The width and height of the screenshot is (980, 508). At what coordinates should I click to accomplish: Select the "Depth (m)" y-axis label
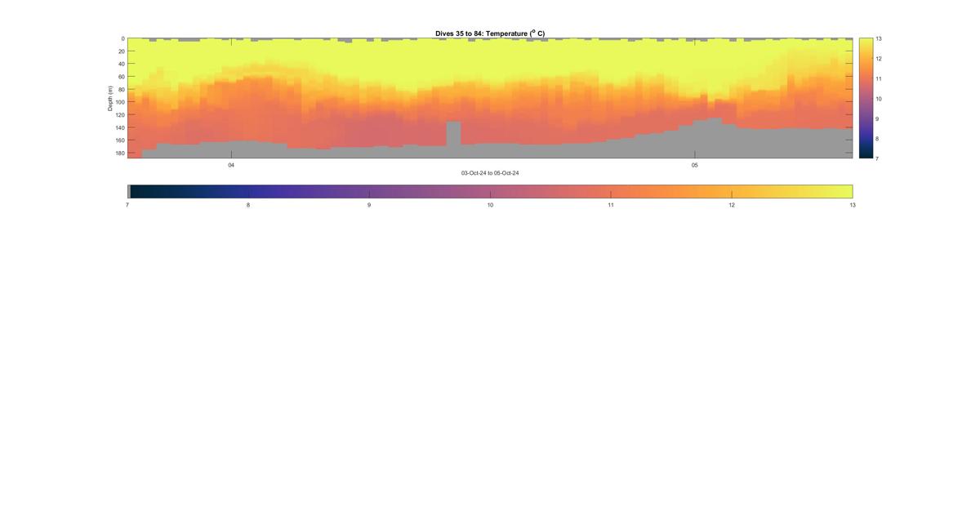(109, 98)
